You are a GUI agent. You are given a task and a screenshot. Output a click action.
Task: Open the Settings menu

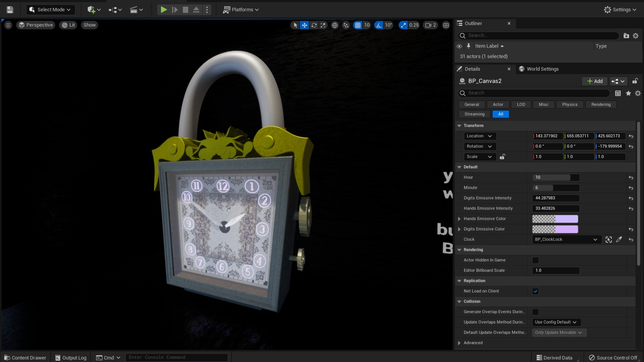620,10
